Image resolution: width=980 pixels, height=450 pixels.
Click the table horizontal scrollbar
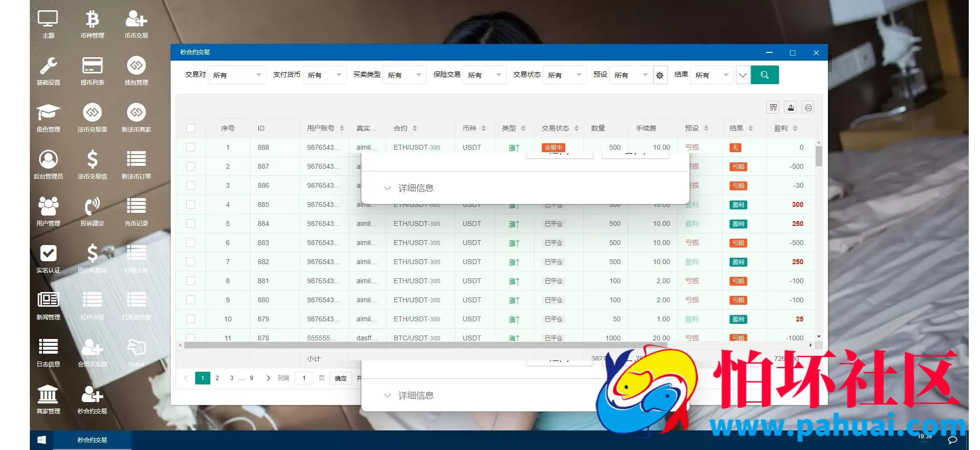coord(425,345)
